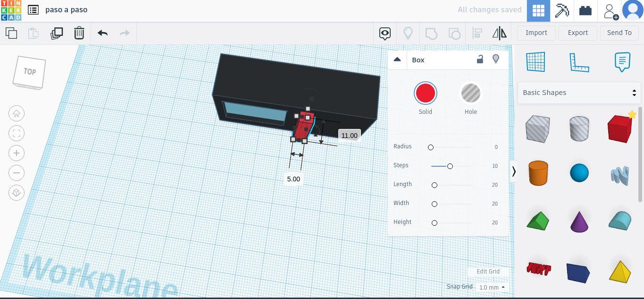Click the Edit Grid button
Viewport: 644px width, 299px height.
(x=488, y=272)
